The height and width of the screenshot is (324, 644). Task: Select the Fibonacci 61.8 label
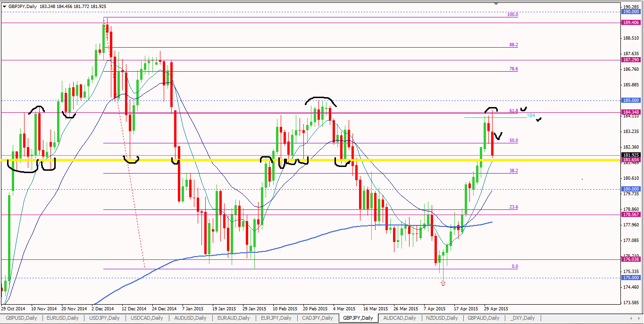514,111
